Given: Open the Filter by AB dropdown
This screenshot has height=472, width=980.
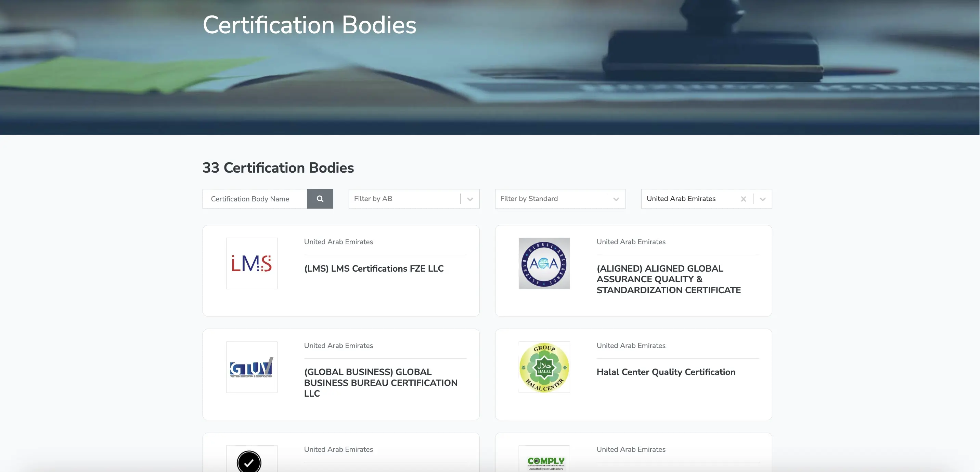Looking at the screenshot, I should [x=414, y=199].
